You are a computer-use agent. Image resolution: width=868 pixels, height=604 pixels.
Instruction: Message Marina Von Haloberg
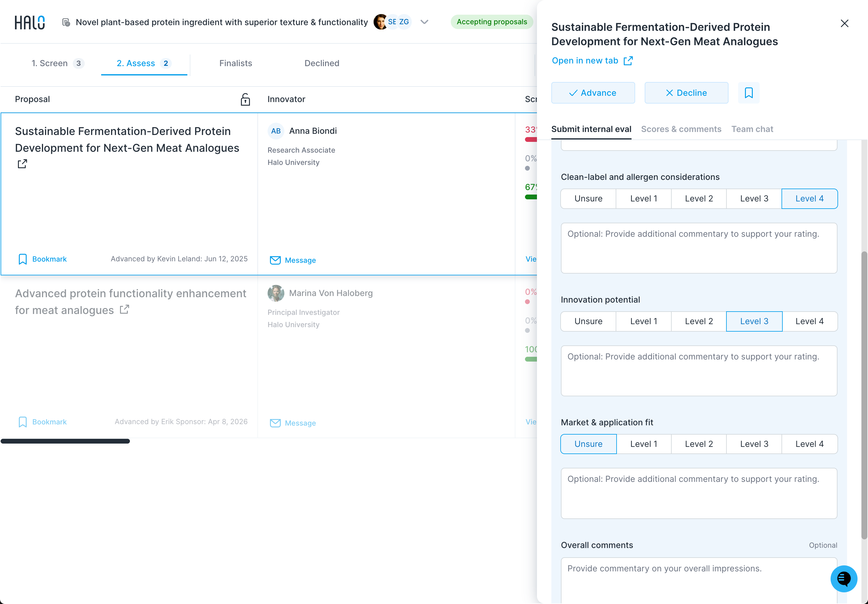click(293, 423)
